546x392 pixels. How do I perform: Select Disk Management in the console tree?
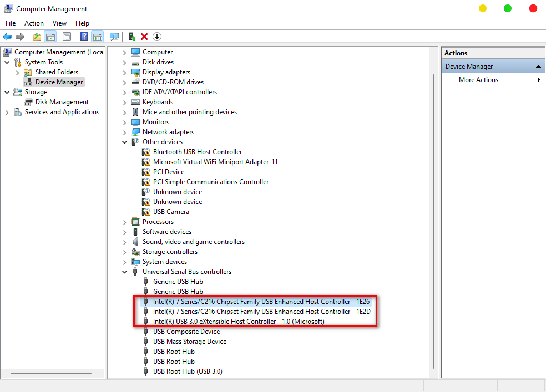[62, 102]
